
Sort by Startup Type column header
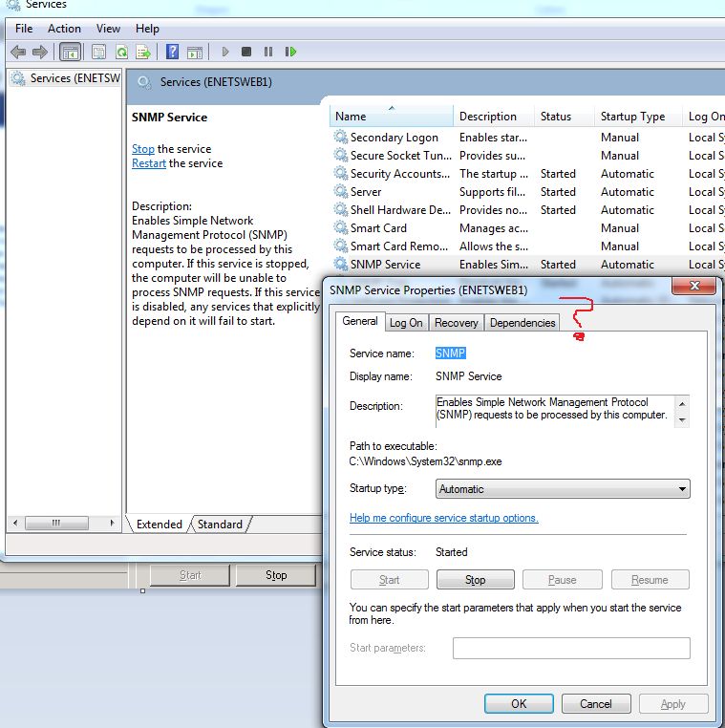tap(638, 116)
